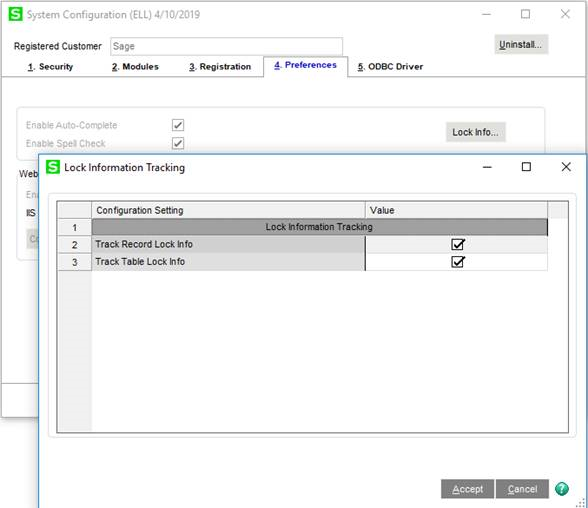Select row header number 3
The width and height of the screenshot is (588, 508).
[75, 262]
